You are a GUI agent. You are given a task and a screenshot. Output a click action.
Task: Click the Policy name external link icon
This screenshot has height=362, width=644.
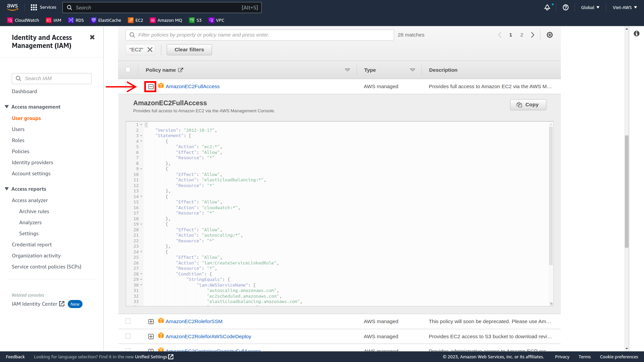click(180, 70)
